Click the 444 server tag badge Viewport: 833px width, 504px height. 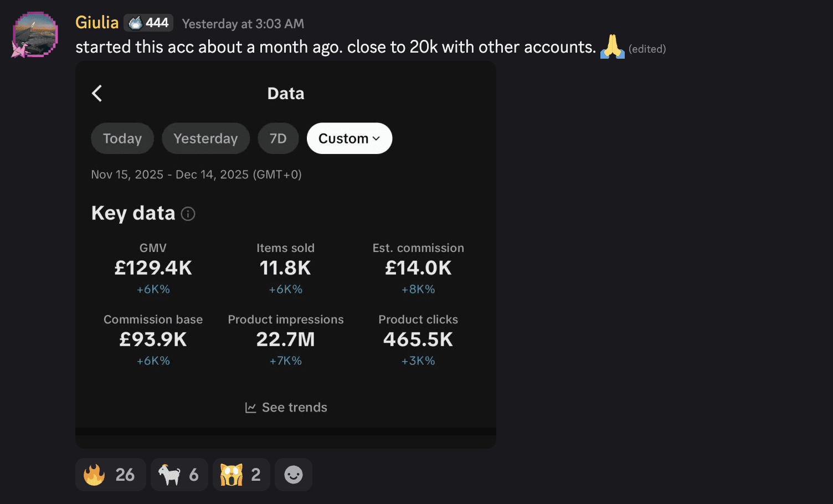pyautogui.click(x=148, y=23)
